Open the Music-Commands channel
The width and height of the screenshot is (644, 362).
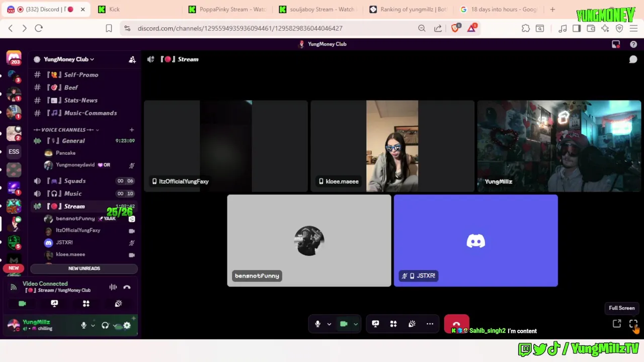click(x=84, y=113)
